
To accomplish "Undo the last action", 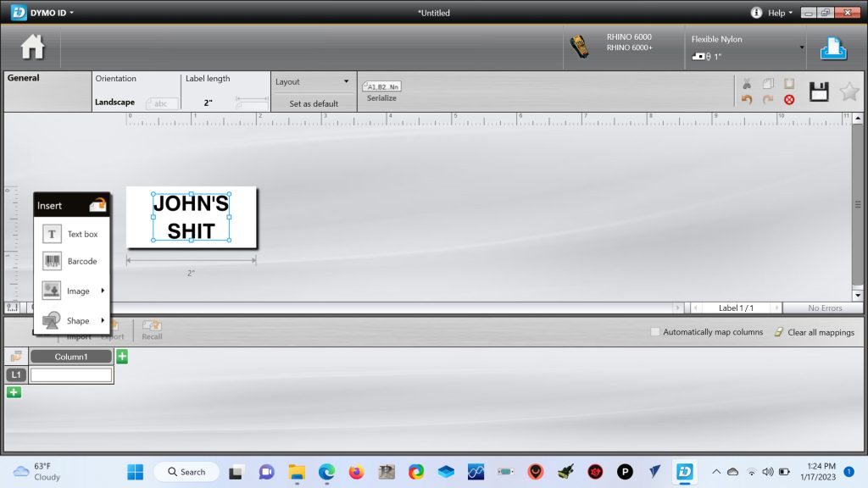I will 747,100.
